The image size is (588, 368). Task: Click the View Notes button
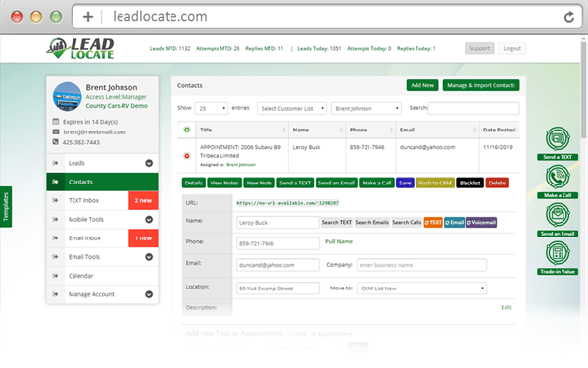[224, 183]
